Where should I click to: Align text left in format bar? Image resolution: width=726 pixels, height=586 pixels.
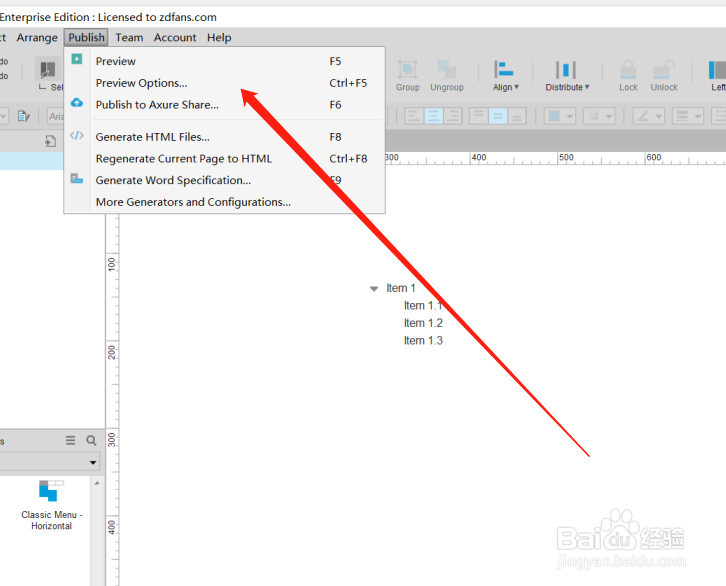413,116
